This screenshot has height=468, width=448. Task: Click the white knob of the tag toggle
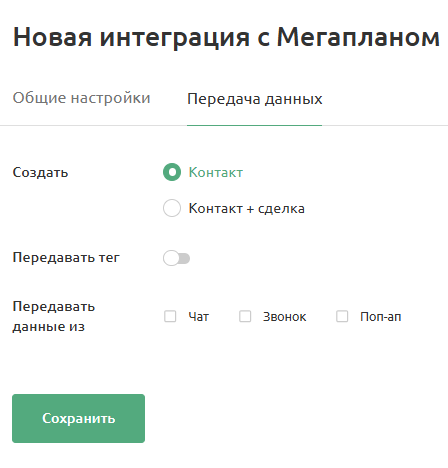coord(171,258)
